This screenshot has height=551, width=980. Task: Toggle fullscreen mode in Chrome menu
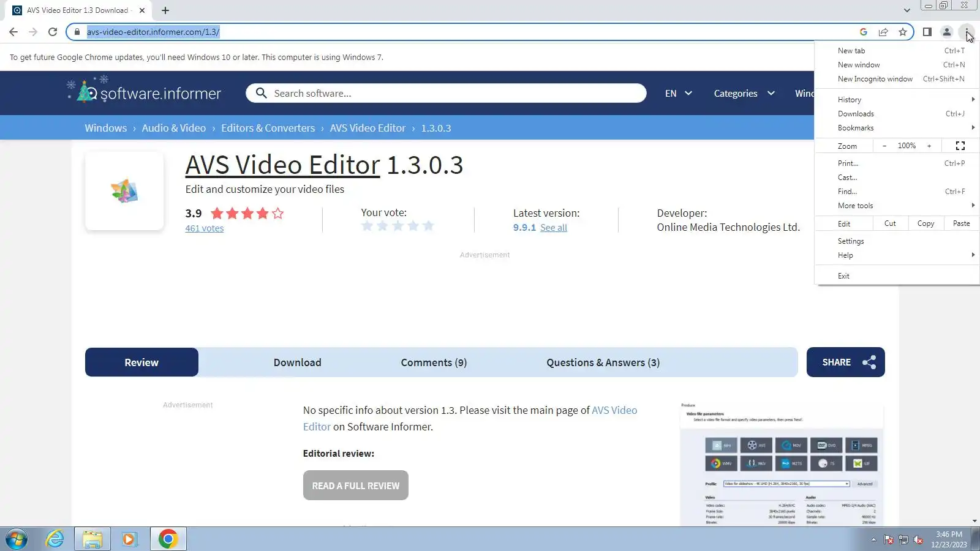pos(960,146)
